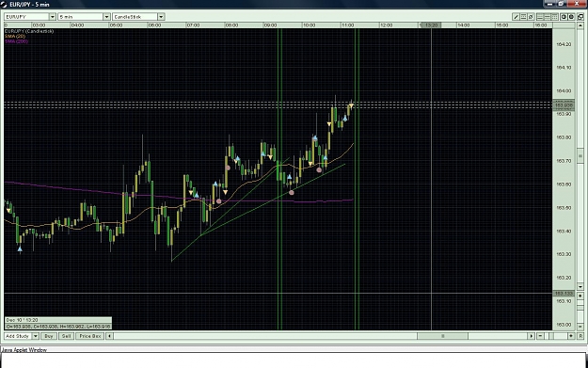Open the EUR/JPY symbol dropdown arrow
This screenshot has height=368, width=588.
pos(52,17)
